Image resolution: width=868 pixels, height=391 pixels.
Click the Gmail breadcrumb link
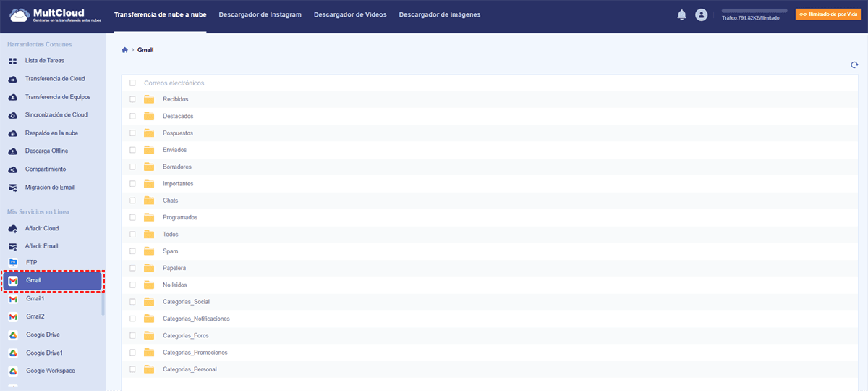click(145, 50)
